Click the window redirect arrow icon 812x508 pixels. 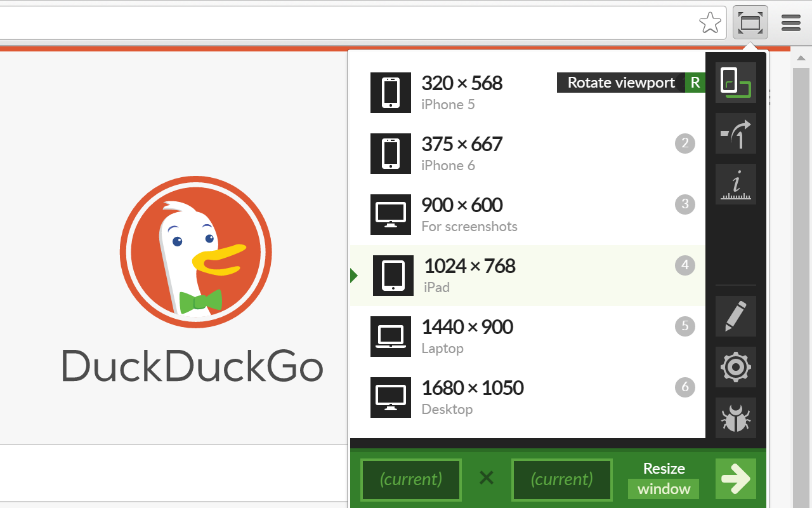[x=735, y=133]
